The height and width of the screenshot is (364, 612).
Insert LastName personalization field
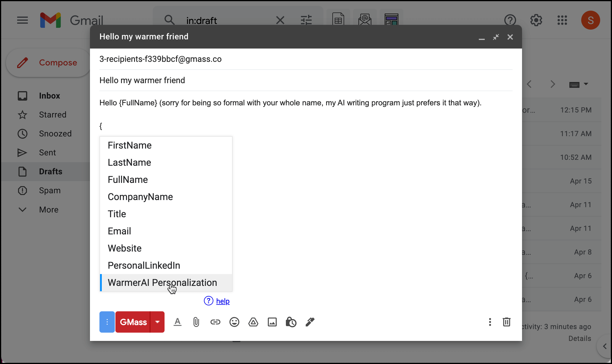[x=166, y=162]
